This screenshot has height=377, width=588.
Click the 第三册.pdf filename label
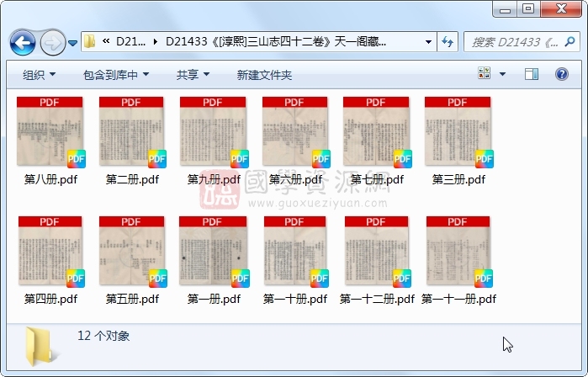click(458, 180)
